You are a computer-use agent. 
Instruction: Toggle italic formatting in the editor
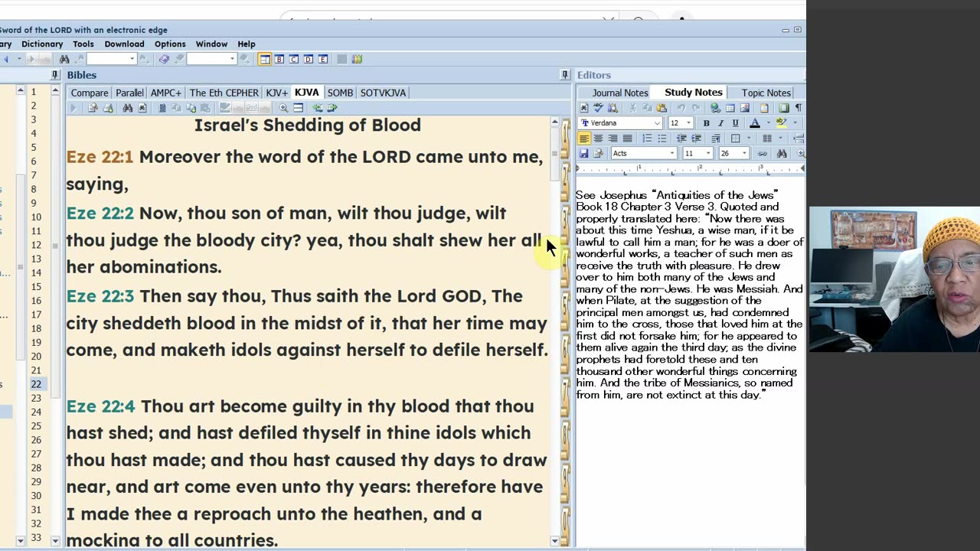coord(721,122)
